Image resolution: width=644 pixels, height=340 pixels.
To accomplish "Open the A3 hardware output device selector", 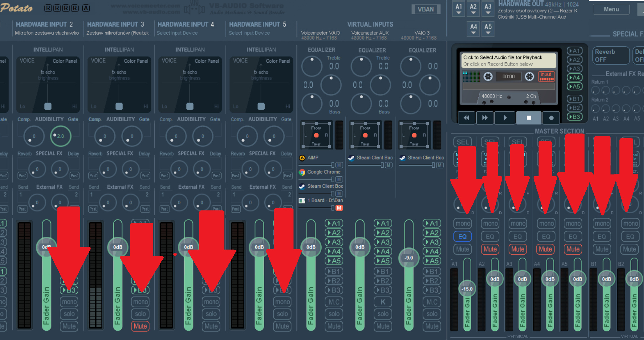I will coord(488,9).
